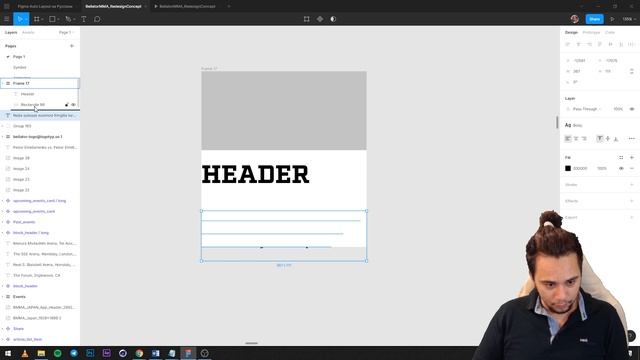The width and height of the screenshot is (640, 360).
Task: Click the Create component icon
Action: (x=320, y=19)
